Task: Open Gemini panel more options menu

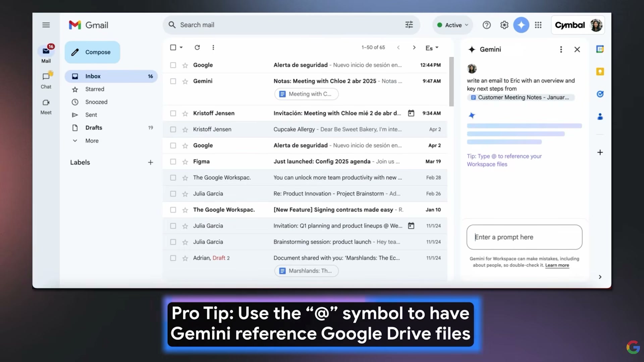Action: pos(561,50)
